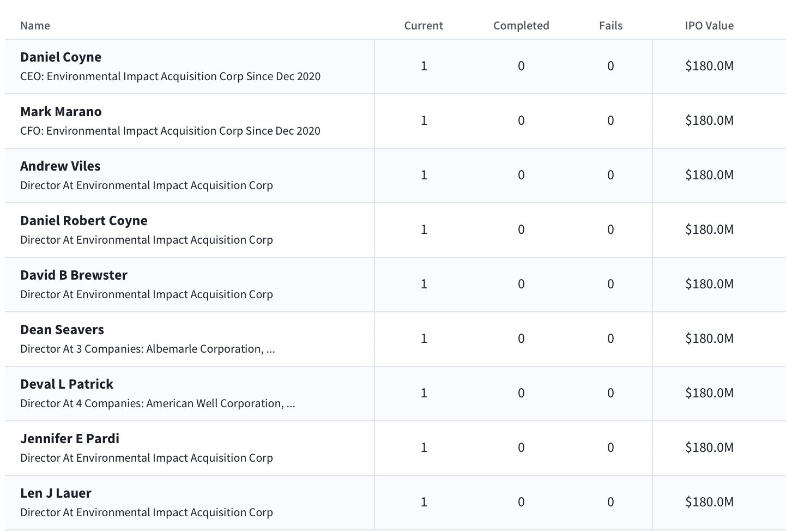Click the CFO: Environmental Impact Acquisition Corp description
Screen dimensions: 786x532
[170, 131]
